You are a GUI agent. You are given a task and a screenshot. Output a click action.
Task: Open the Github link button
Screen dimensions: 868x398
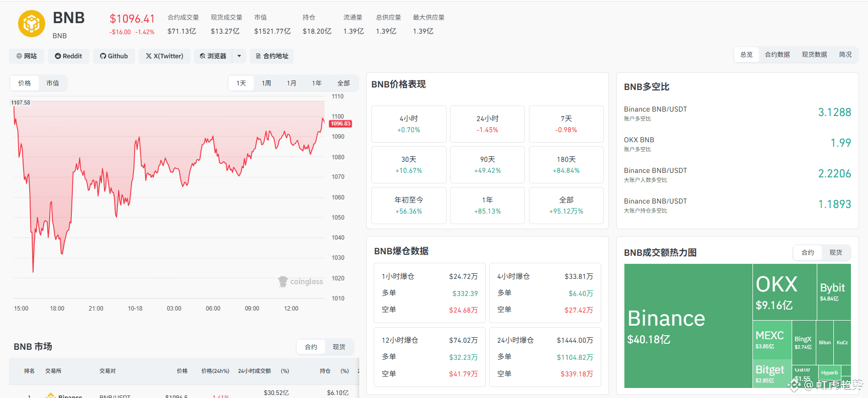[x=114, y=56]
